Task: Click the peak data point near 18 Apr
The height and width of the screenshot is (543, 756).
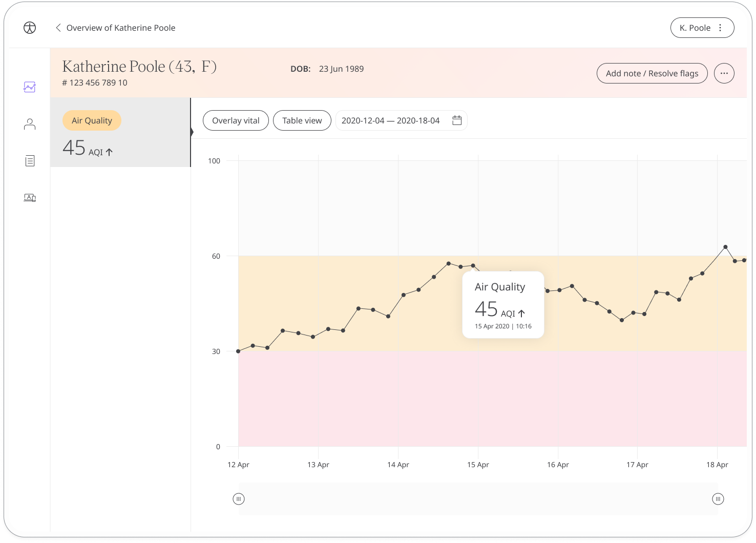Action: (x=725, y=247)
